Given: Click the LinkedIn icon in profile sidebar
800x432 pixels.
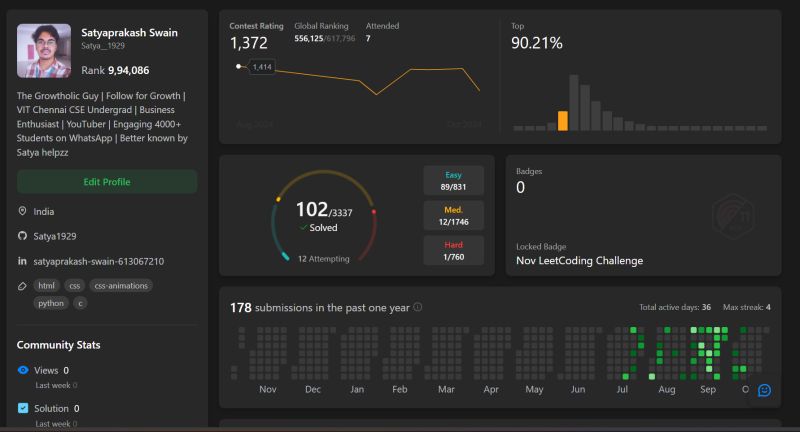Looking at the screenshot, I should click(22, 261).
